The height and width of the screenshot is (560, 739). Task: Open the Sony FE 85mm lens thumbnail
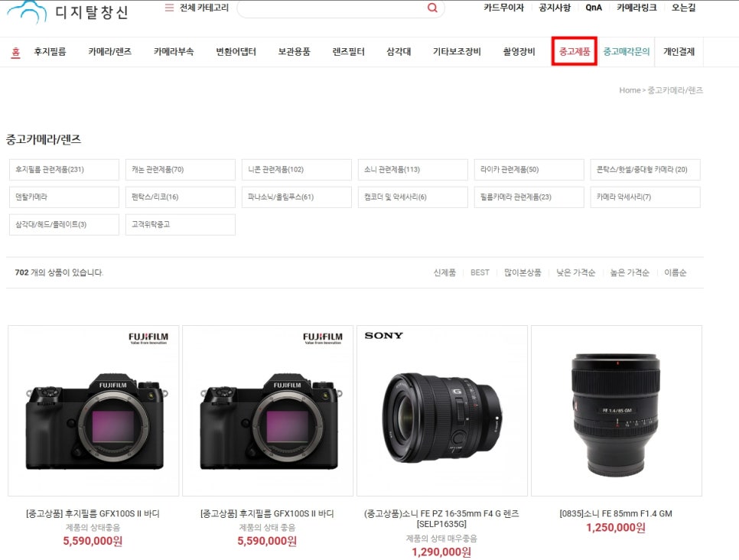click(617, 411)
